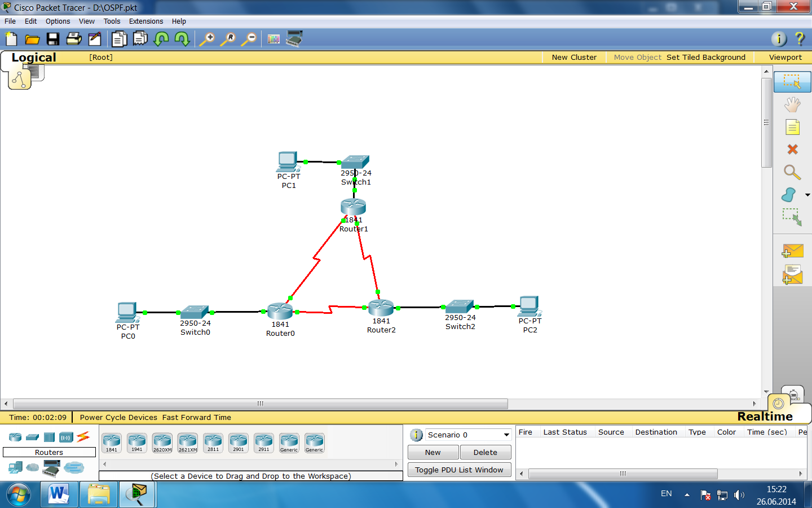This screenshot has width=812, height=508.
Task: Pick the 2901 router model
Action: (239, 443)
